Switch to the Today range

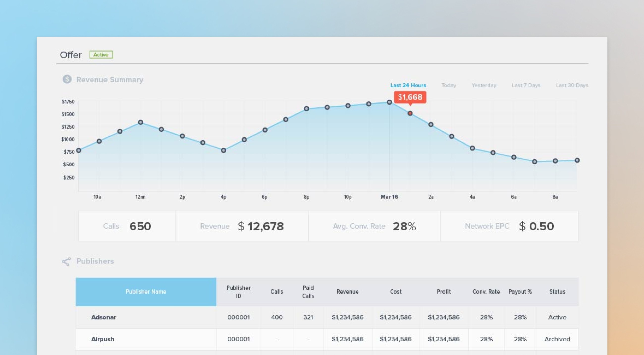449,85
